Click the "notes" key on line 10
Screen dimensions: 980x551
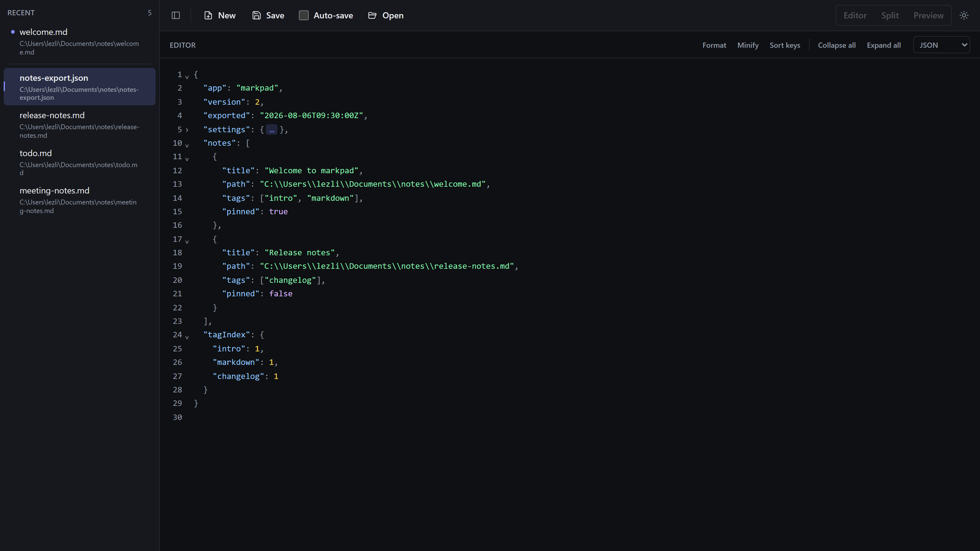[x=220, y=143]
